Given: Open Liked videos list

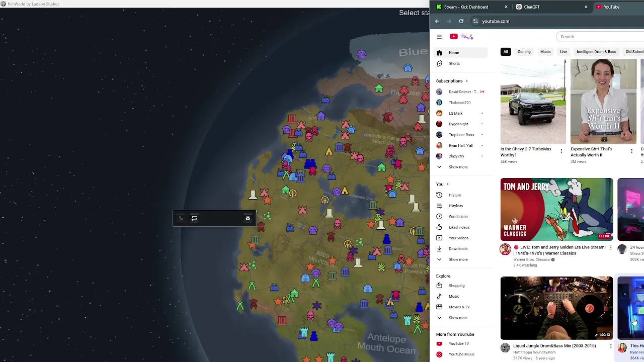Looking at the screenshot, I should coord(461,227).
